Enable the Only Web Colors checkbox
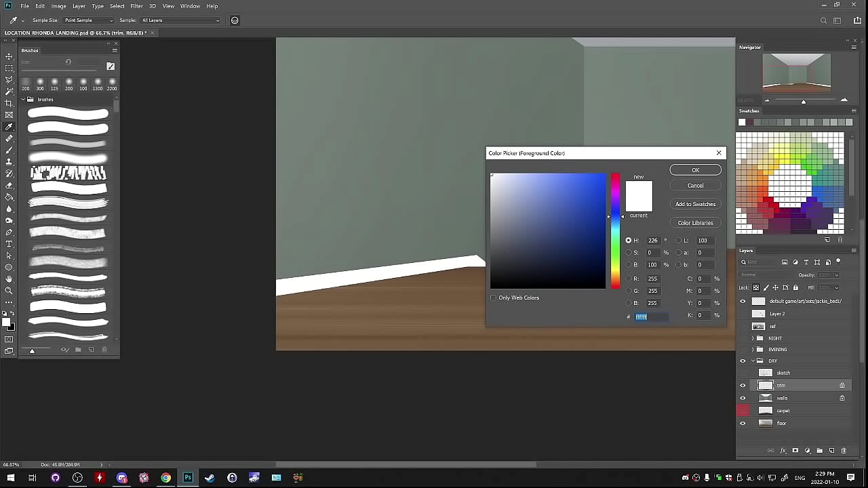 [493, 298]
